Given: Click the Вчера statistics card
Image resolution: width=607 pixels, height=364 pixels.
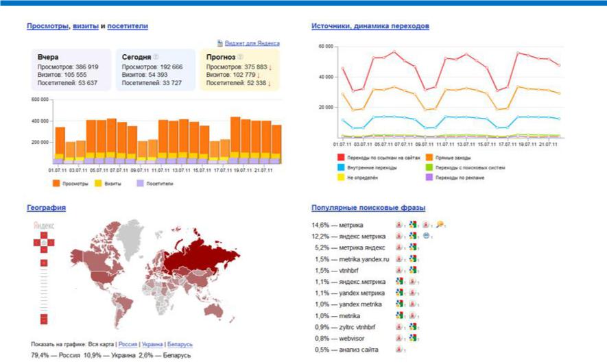Looking at the screenshot, I should click(71, 70).
